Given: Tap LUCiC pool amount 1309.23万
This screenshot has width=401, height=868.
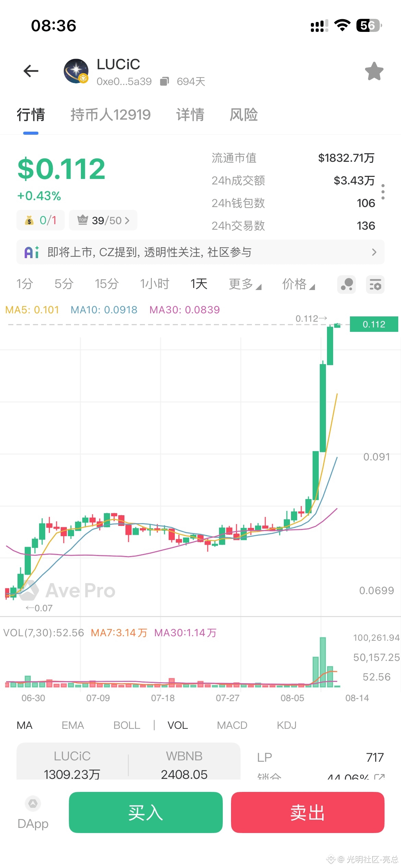Looking at the screenshot, I should click(x=72, y=774).
